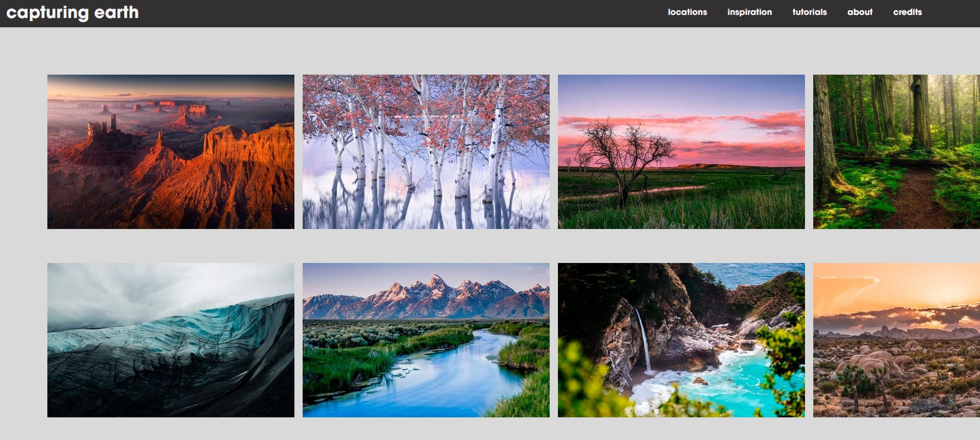Select the mountain range river photo
The height and width of the screenshot is (440, 980).
point(426,340)
